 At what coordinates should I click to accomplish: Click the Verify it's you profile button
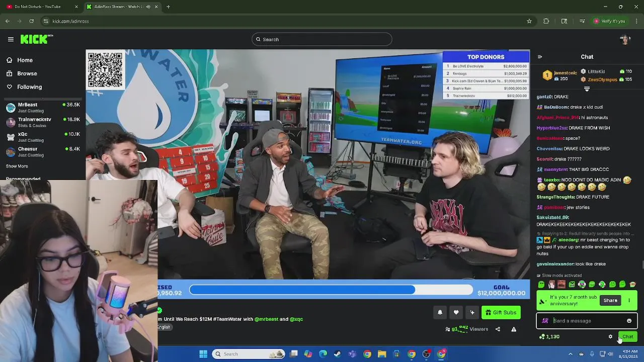pos(609,21)
